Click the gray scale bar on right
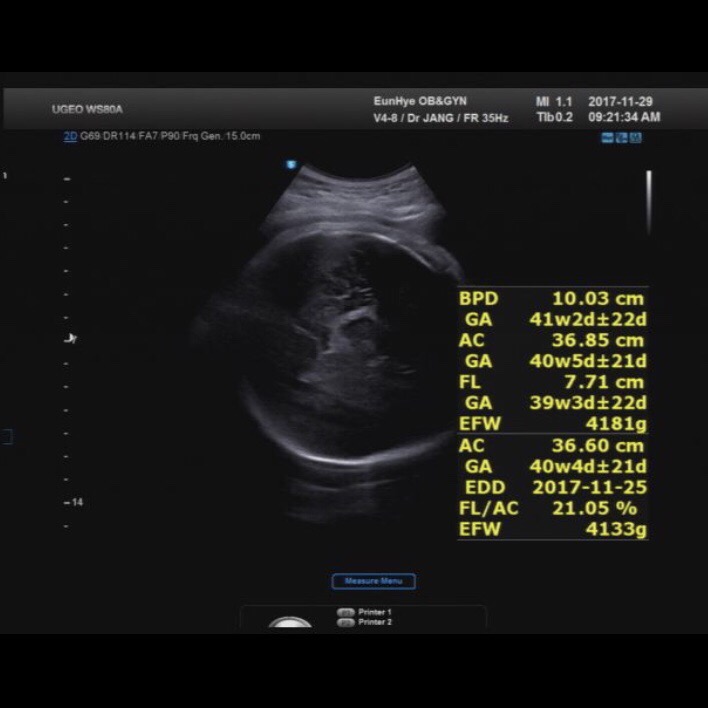Image resolution: width=708 pixels, height=708 pixels. 648,202
